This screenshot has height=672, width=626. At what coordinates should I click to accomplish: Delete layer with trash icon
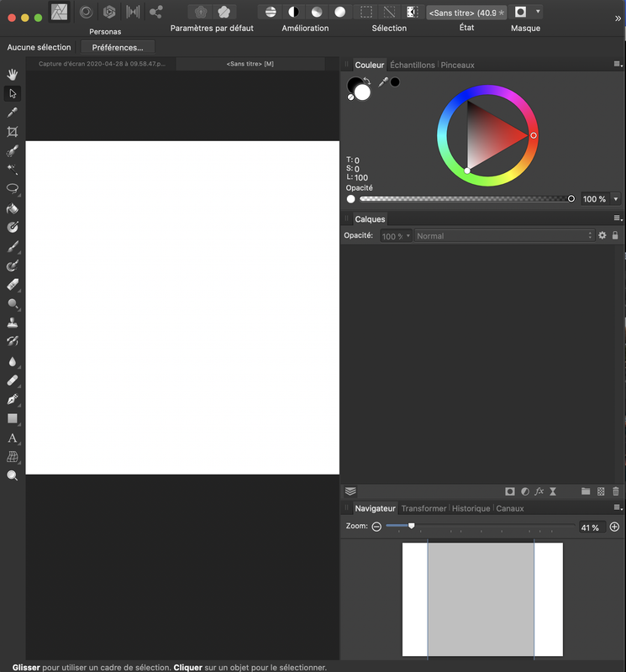616,491
